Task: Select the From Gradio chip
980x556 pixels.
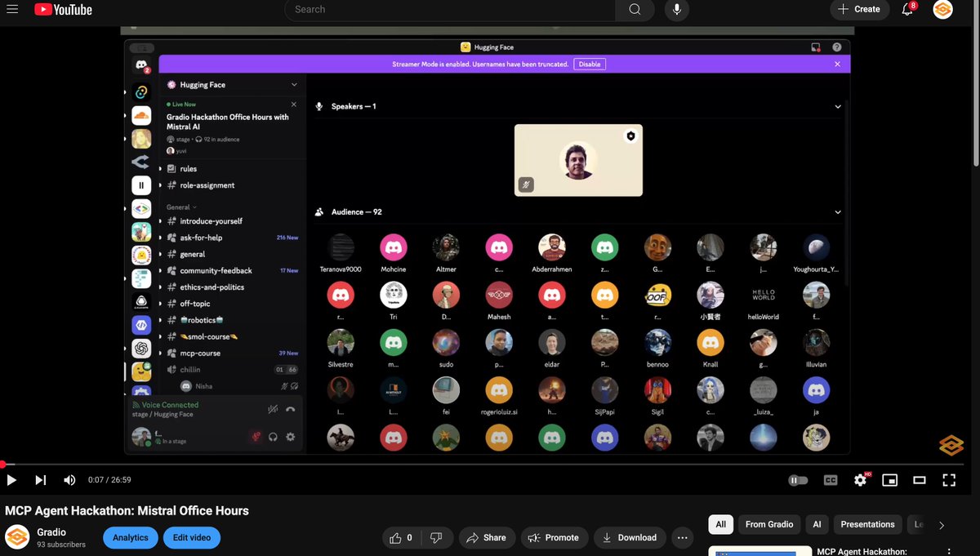Action: click(769, 524)
